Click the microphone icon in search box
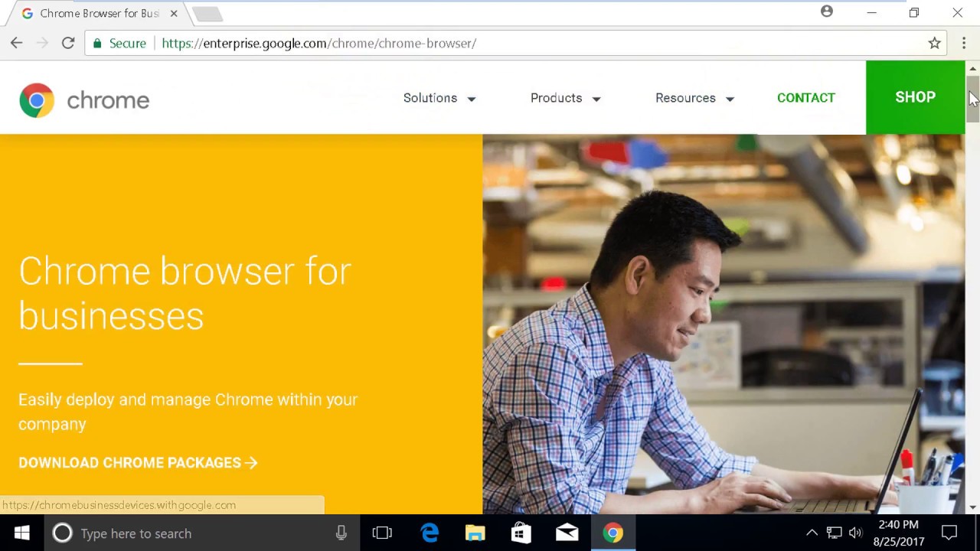980x551 pixels. point(341,533)
